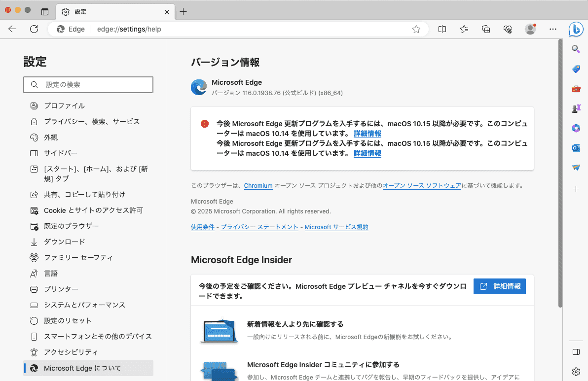Open the tab actions menu icon
This screenshot has width=588, height=381.
(45, 12)
